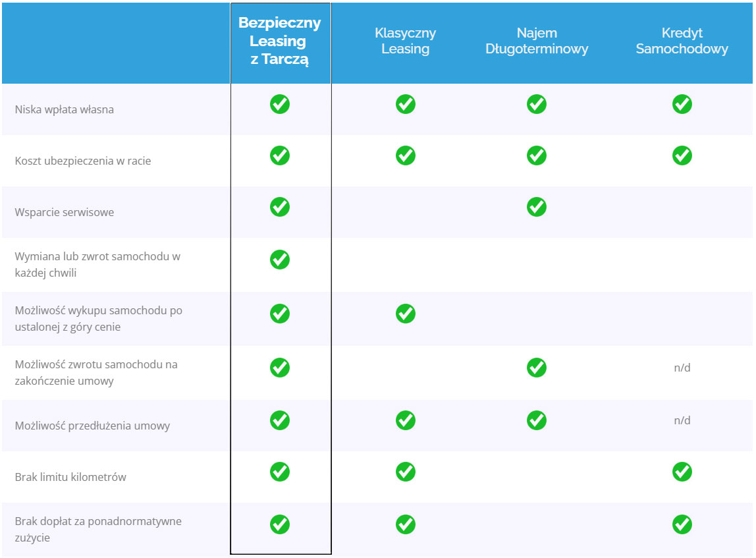
Task: Click Kredyt Samochodowy checkmark for Niska wpłata własna
Action: click(x=682, y=104)
